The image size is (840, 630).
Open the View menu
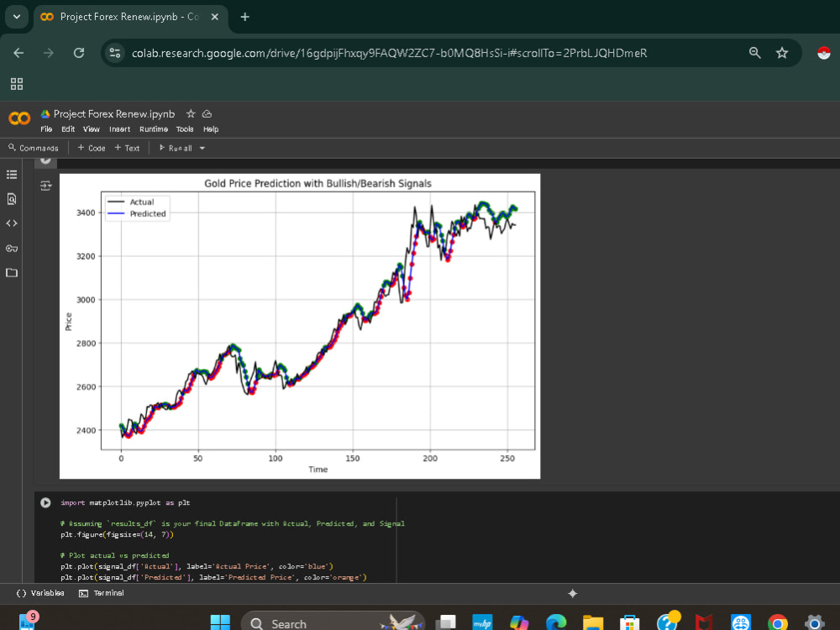[x=92, y=129]
